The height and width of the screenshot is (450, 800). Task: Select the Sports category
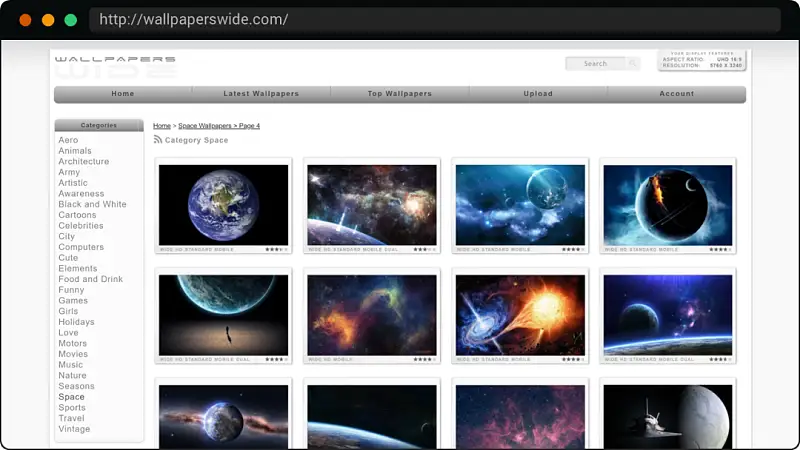pyautogui.click(x=72, y=408)
